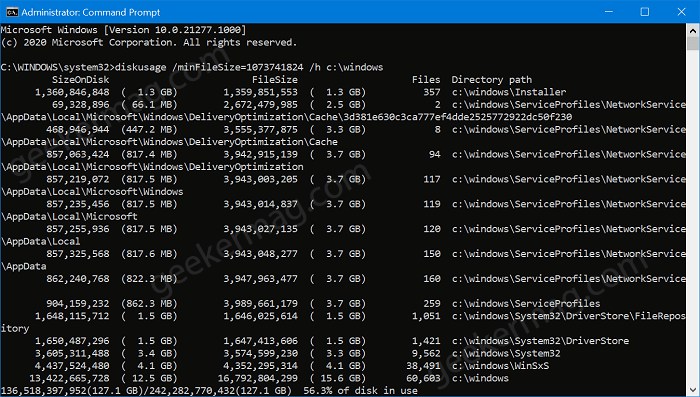Click the value 468,946,944
This screenshot has height=397, width=700.
pos(78,130)
